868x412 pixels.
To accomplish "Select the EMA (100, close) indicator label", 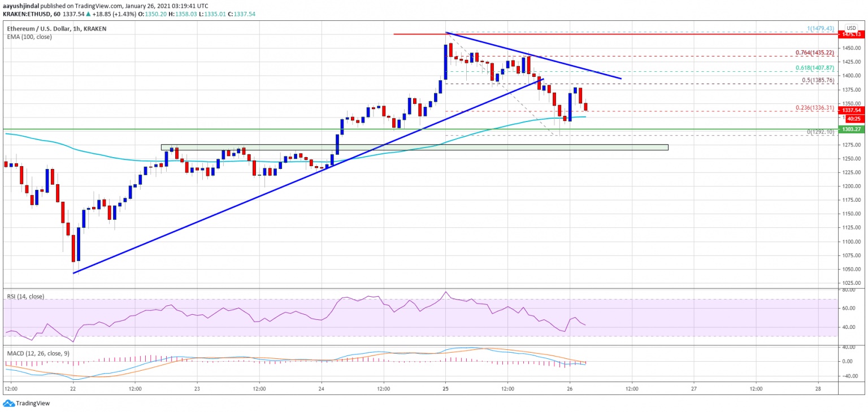I will pos(28,36).
